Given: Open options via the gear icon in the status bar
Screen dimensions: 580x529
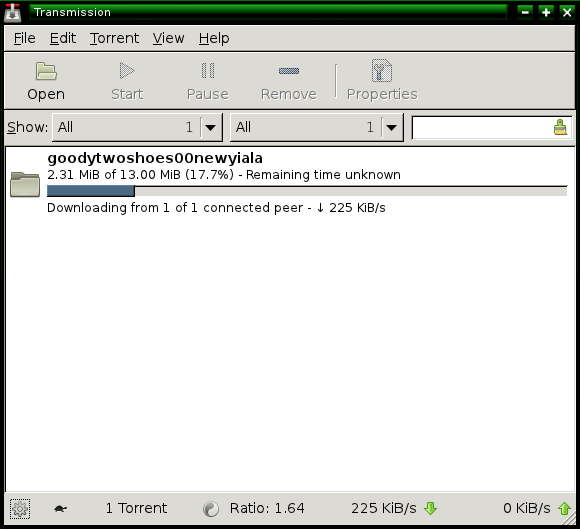Looking at the screenshot, I should 20,509.
